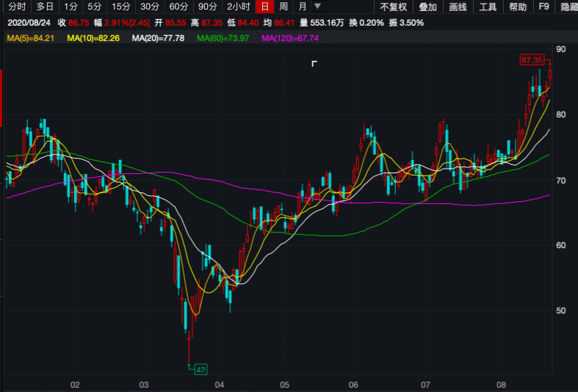
Task: Click the 87.35 high price marker
Action: coord(531,59)
